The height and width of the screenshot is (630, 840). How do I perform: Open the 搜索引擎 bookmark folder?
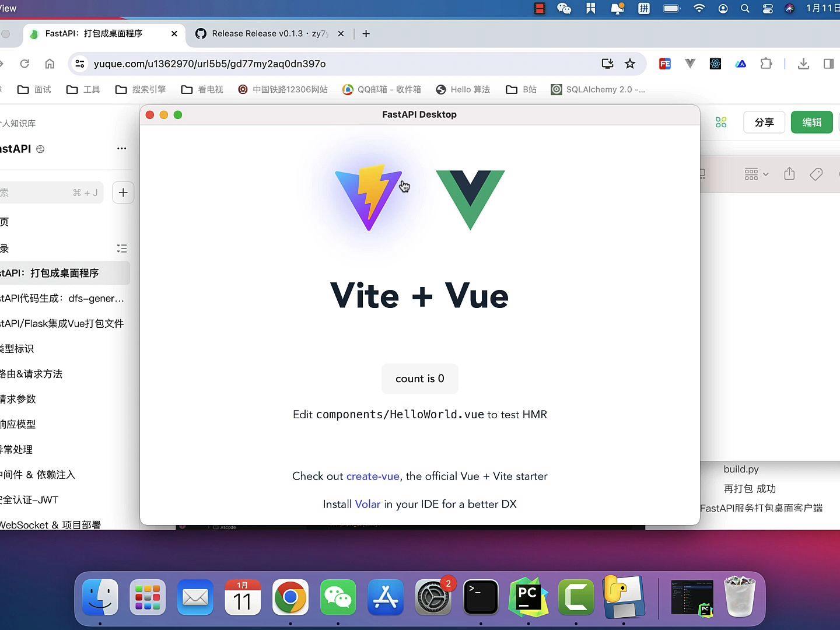(x=141, y=89)
